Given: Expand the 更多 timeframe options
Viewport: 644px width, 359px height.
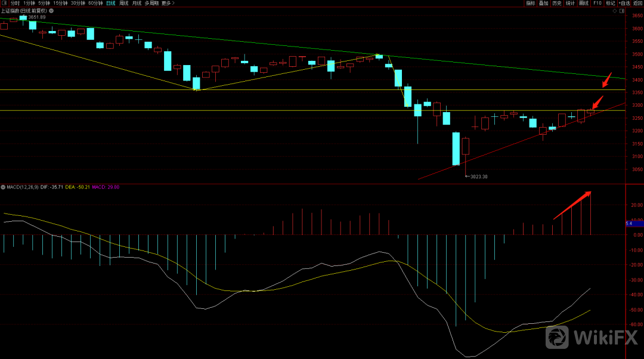Looking at the screenshot, I should [168, 3].
